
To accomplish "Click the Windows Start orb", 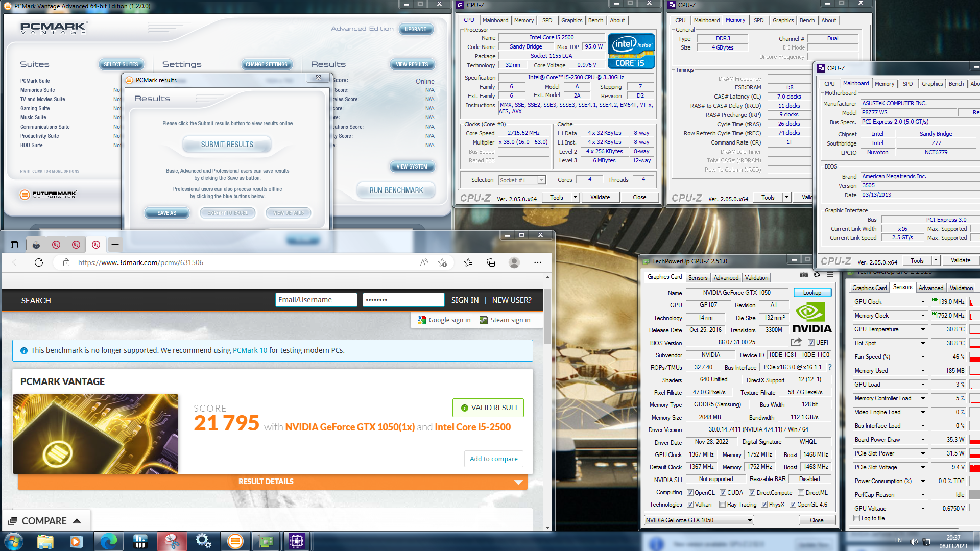I will click(13, 541).
